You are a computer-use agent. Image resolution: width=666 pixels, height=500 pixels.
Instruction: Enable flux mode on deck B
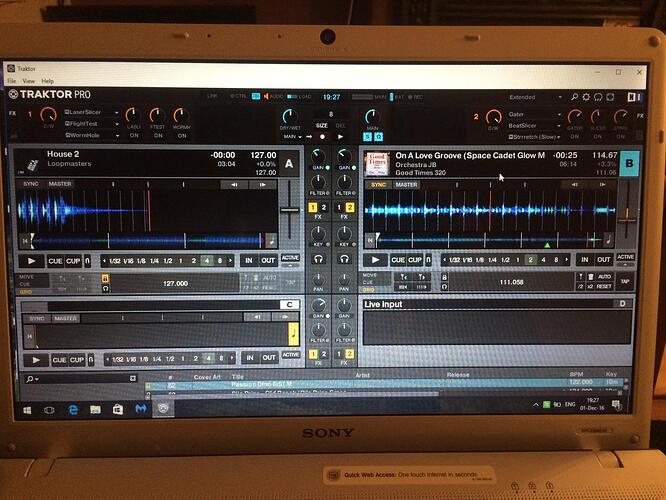(x=429, y=260)
